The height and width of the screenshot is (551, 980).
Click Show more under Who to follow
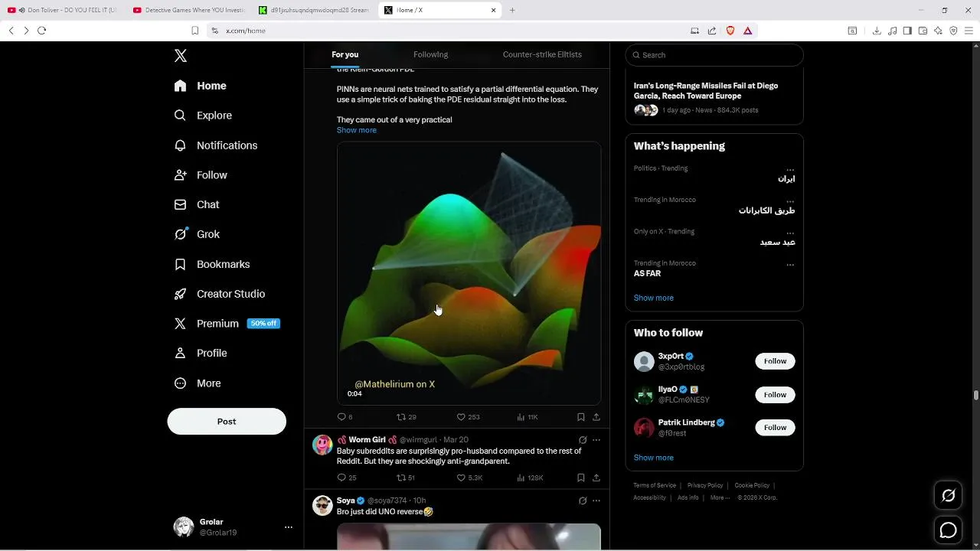[x=654, y=458]
